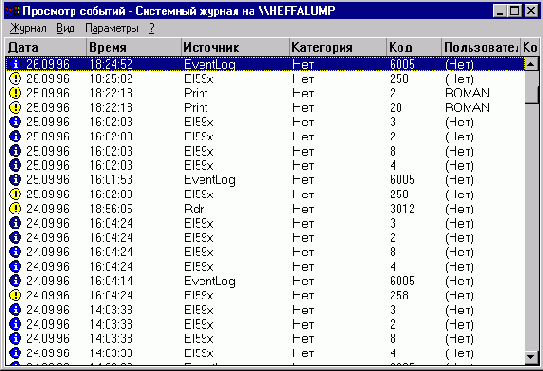
Task: Click Event Viewer app icon in title bar
Action: pyautogui.click(x=12, y=11)
